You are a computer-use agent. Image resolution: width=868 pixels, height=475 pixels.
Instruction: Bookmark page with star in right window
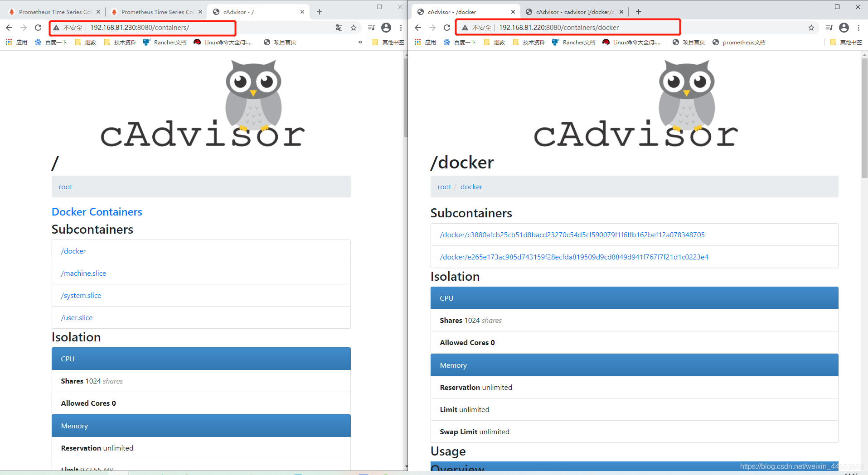tap(811, 28)
